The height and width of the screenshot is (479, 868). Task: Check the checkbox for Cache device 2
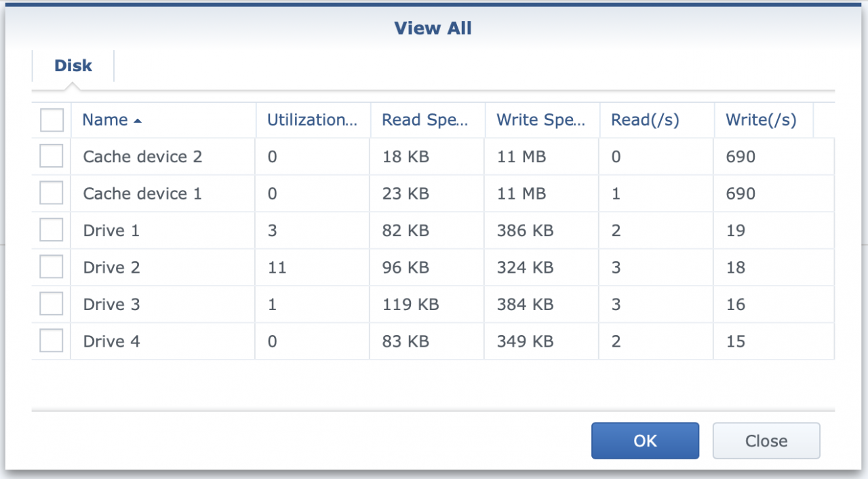(x=52, y=157)
